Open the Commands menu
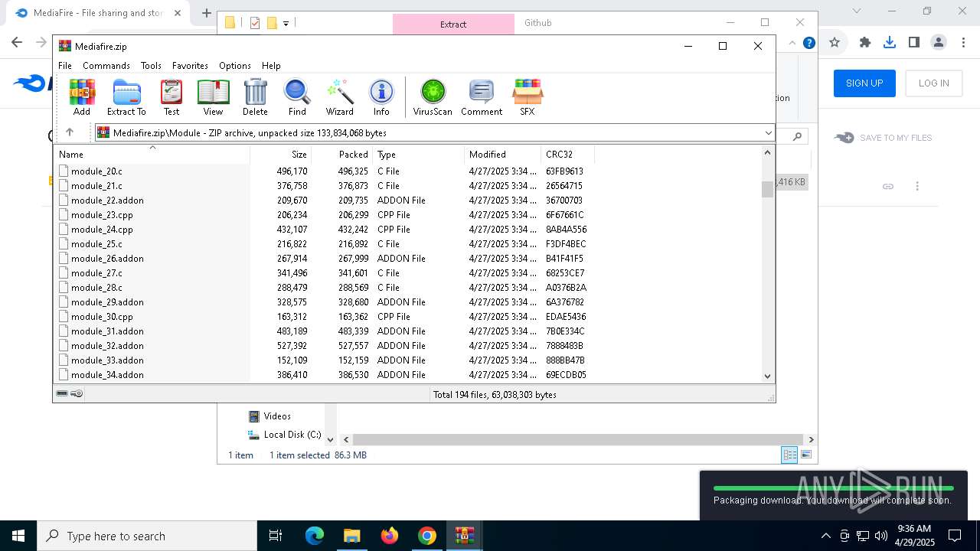 tap(106, 66)
